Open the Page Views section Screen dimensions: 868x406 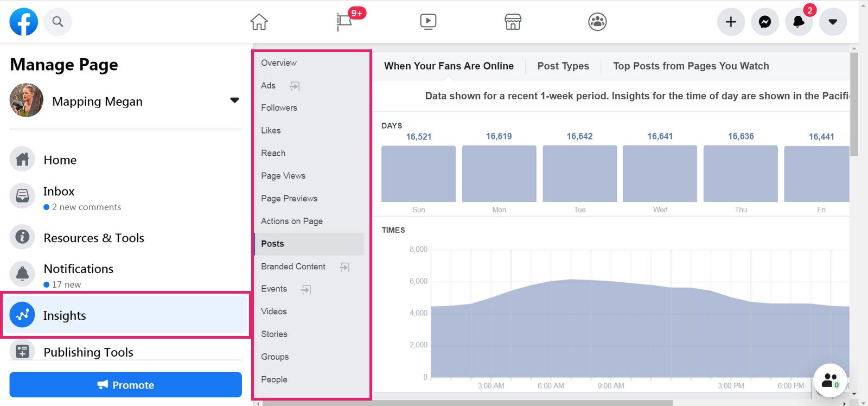(283, 176)
